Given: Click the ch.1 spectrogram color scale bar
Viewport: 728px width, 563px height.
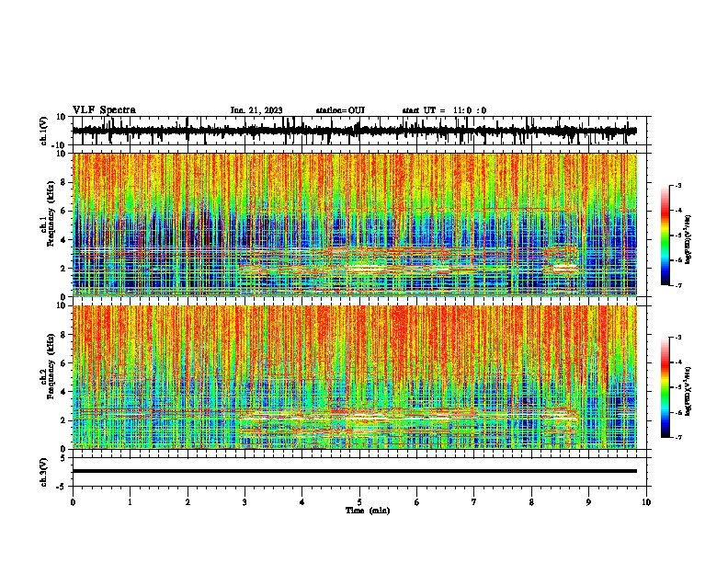Looking at the screenshot, I should point(665,236).
